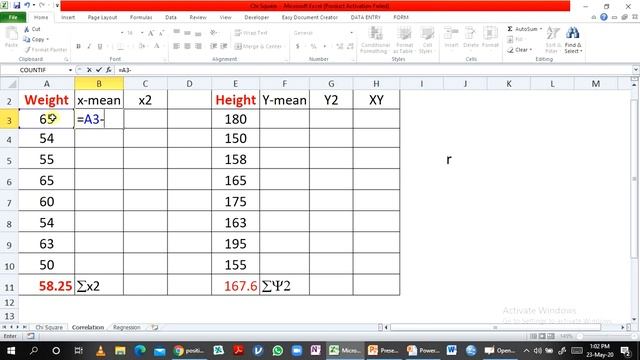Click the Save icon in quick access toolbar
640x360 pixels.
tap(16, 6)
